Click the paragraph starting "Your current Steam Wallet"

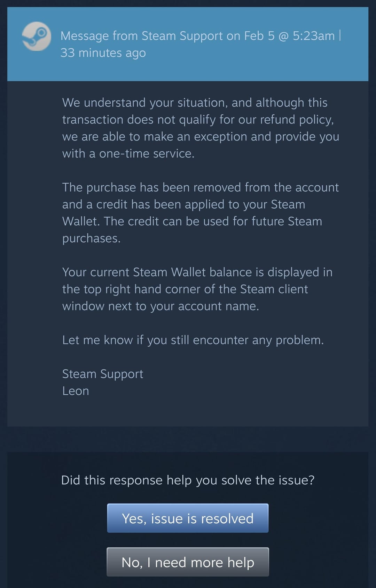point(197,289)
